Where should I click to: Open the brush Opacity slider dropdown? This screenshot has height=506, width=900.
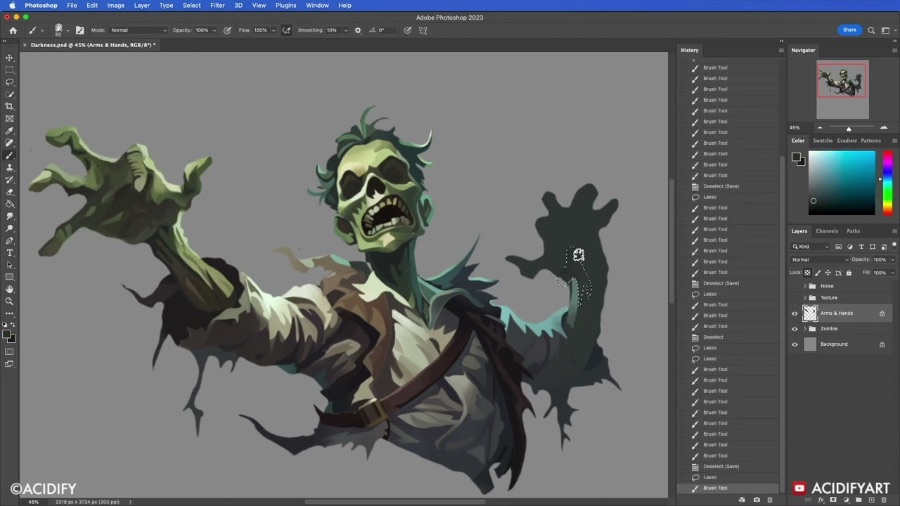point(215,30)
